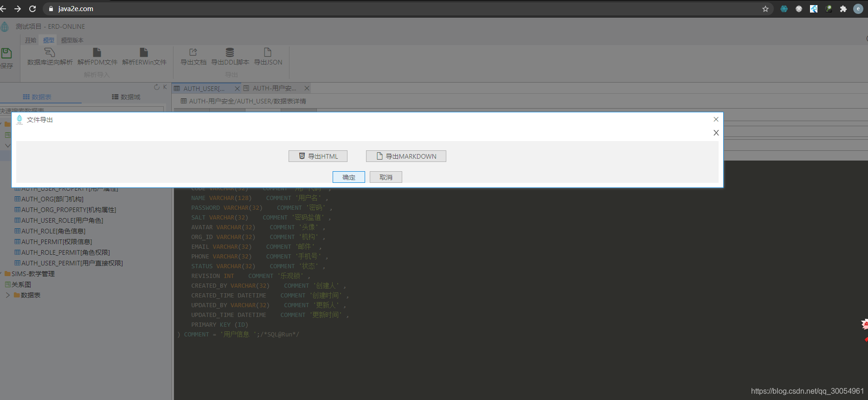
Task: Click the browser forward arrow
Action: pyautogui.click(x=18, y=9)
